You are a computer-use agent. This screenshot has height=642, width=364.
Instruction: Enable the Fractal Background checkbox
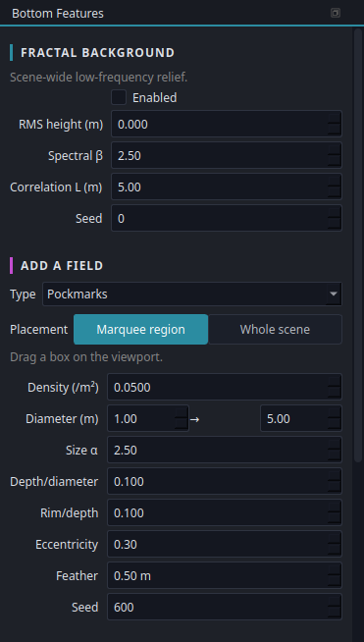coord(119,98)
